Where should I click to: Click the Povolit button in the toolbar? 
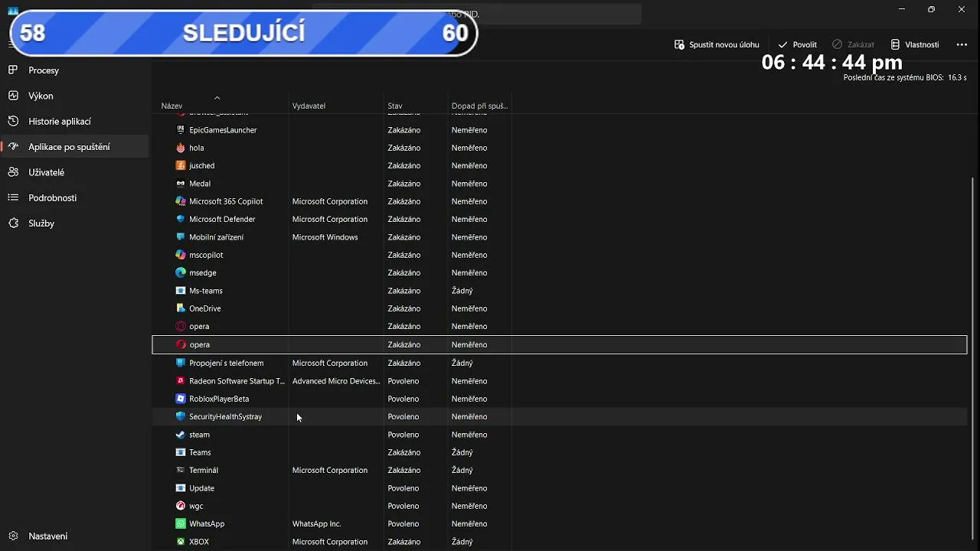pos(797,44)
